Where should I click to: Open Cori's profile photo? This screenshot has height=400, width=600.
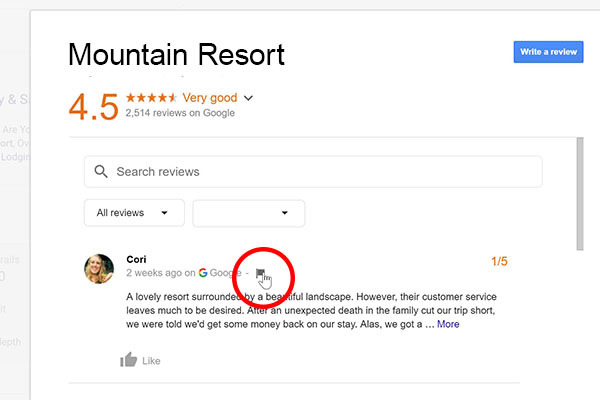(x=100, y=269)
